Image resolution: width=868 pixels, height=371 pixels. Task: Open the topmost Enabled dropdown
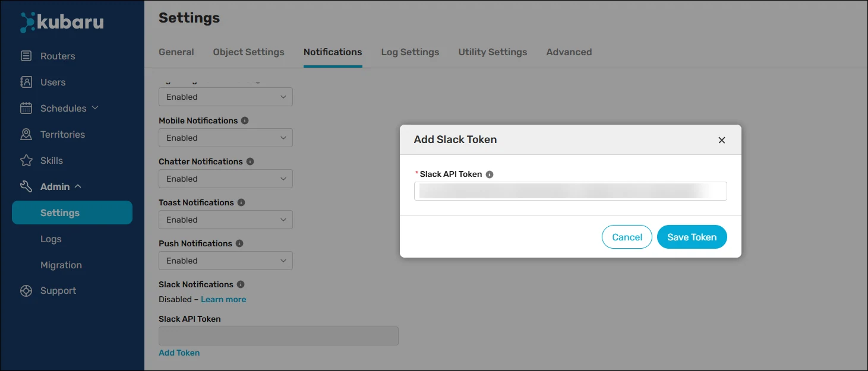pos(226,97)
